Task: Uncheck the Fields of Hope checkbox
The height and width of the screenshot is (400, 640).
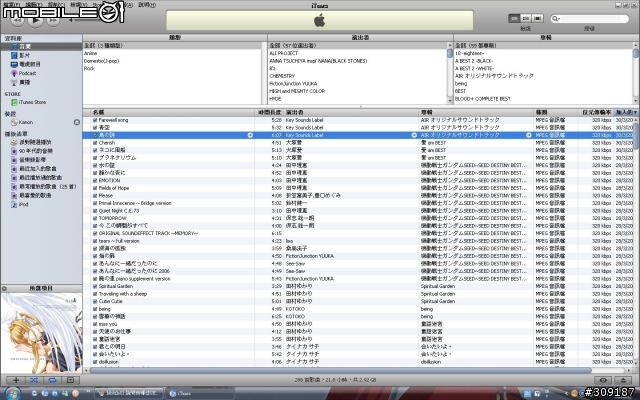Action: coord(95,188)
